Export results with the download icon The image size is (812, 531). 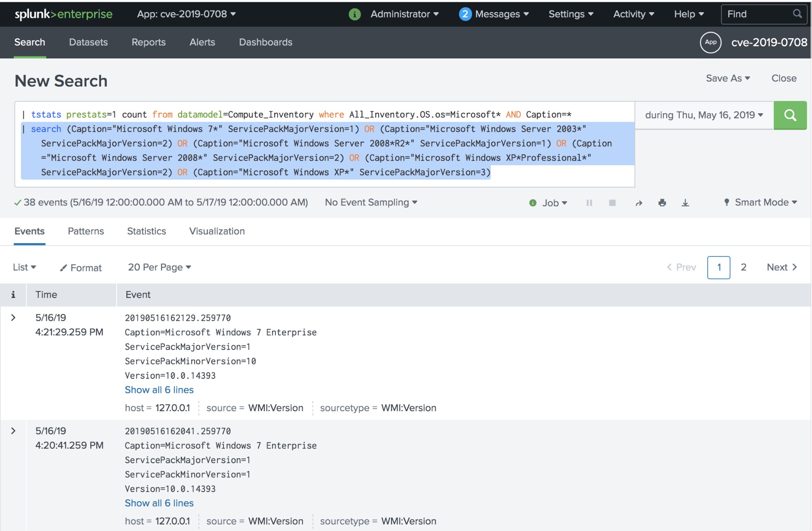coord(685,203)
